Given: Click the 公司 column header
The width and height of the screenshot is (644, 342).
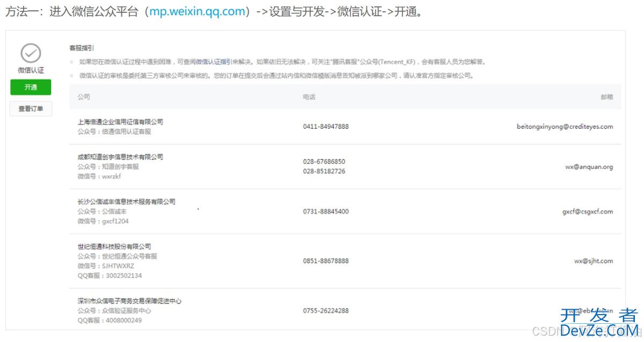Looking at the screenshot, I should coord(84,97).
